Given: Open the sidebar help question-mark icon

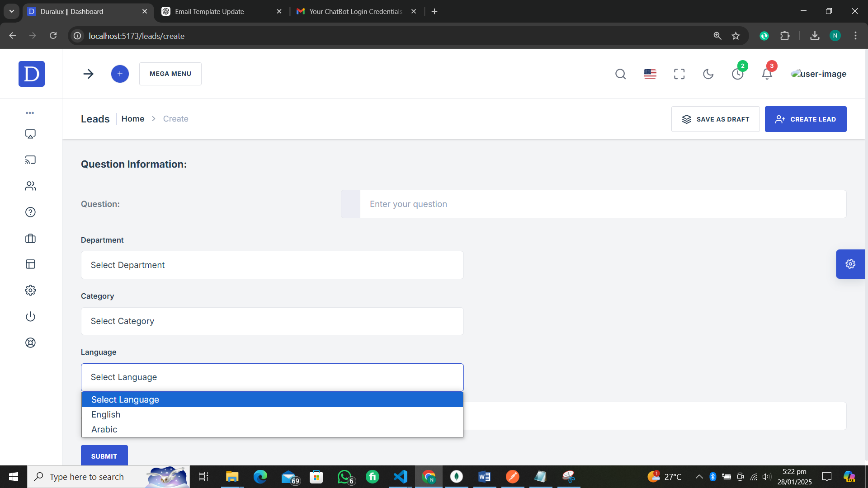Looking at the screenshot, I should (30, 212).
